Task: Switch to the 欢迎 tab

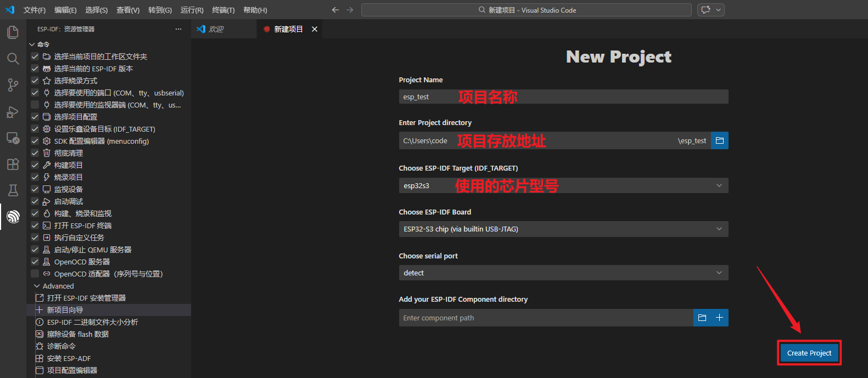Action: coord(224,29)
